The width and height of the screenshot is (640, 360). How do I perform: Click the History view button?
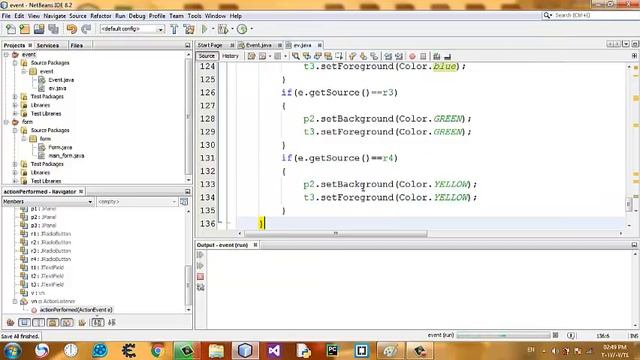tap(230, 56)
